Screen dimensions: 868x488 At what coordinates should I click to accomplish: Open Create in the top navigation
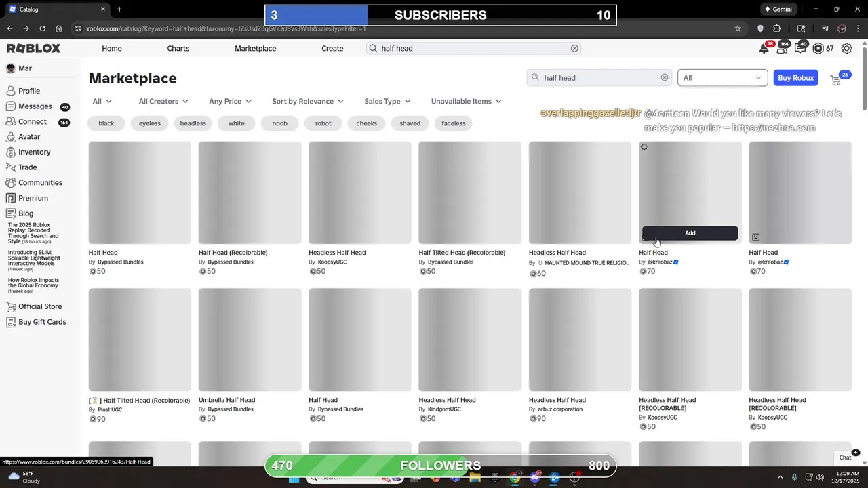click(332, 49)
